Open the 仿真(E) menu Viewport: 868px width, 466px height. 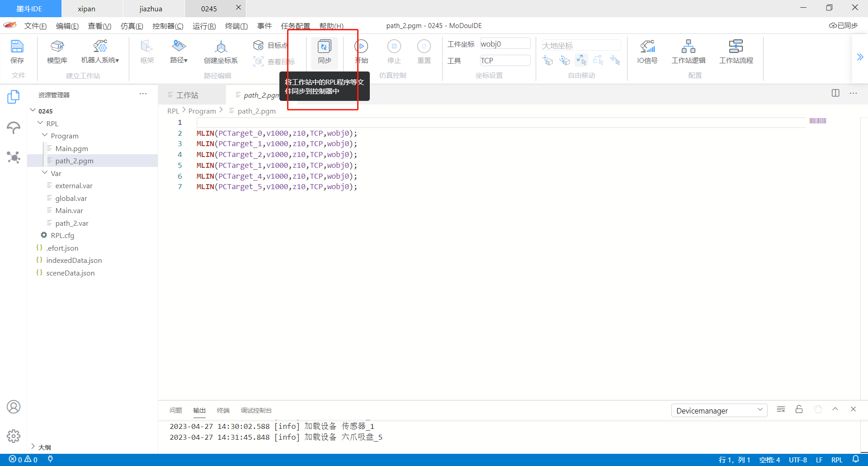[132, 26]
